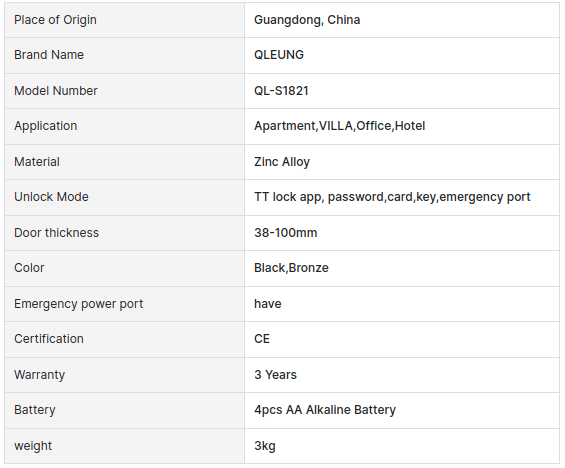565x468 pixels.
Task: Click the Application row label
Action: point(46,126)
